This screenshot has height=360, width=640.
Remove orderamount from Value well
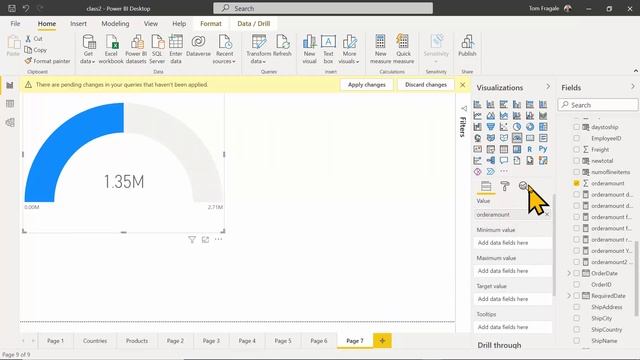(547, 215)
